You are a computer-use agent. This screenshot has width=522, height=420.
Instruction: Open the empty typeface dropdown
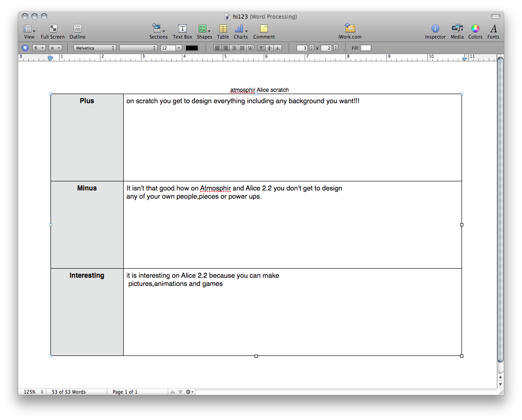pos(138,48)
